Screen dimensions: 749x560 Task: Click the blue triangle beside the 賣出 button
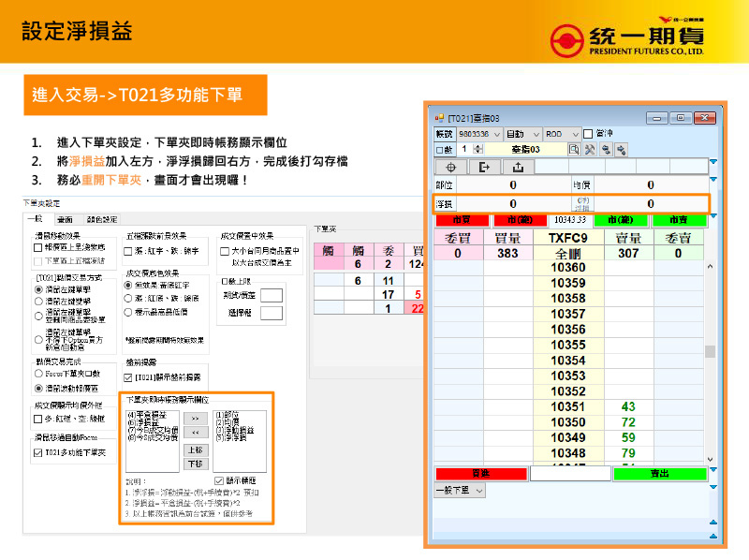[713, 470]
